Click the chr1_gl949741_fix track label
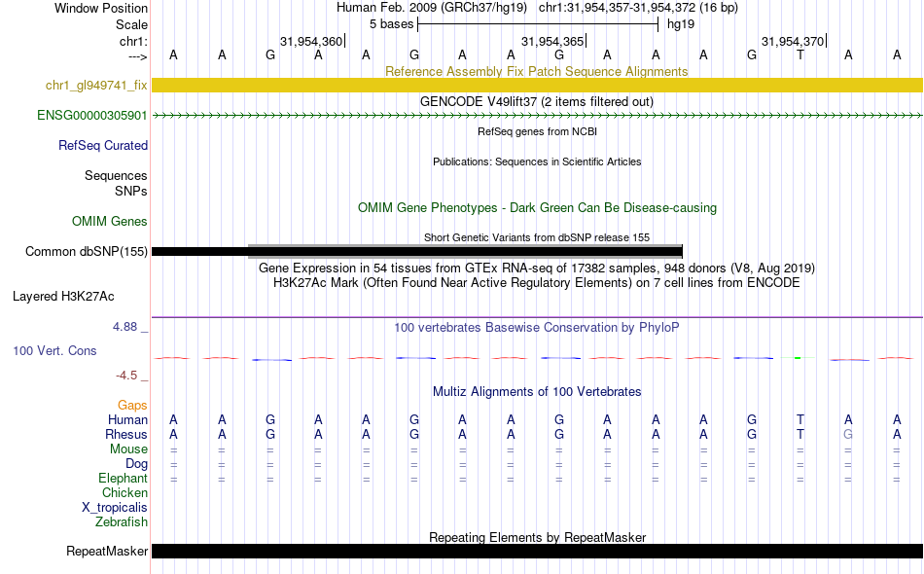This screenshot has width=924, height=574. click(96, 85)
